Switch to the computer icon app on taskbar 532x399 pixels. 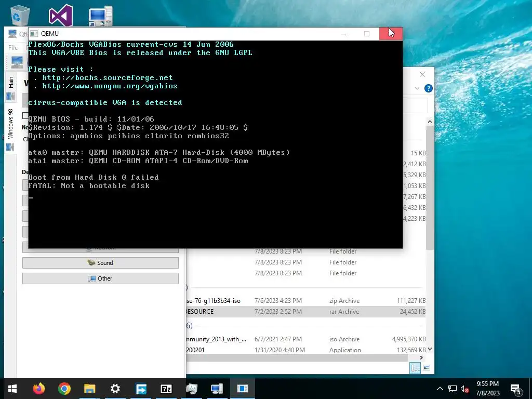[x=217, y=389]
